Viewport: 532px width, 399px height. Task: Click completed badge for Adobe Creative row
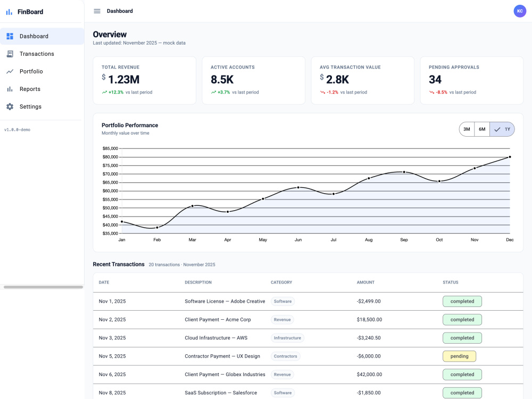[x=462, y=301]
